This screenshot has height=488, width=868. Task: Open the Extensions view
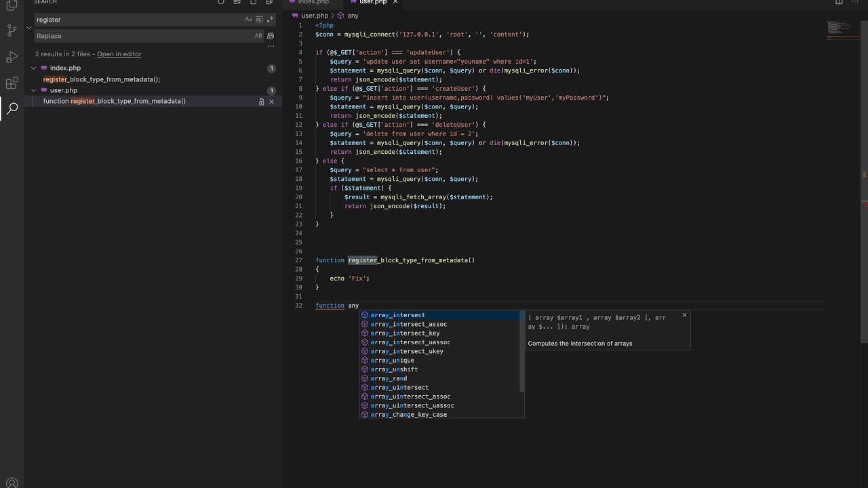pyautogui.click(x=12, y=83)
